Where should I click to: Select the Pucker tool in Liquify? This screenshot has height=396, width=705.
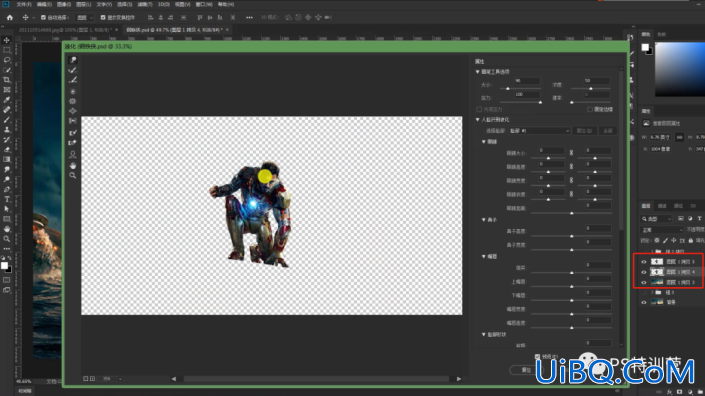(x=73, y=101)
